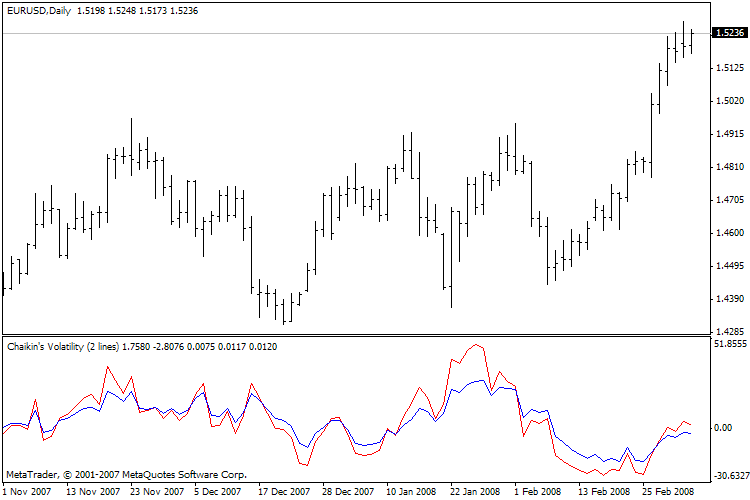Select the 51.8555 indicator scale maximum
Viewport: 750px width, 500px height.
tap(730, 344)
